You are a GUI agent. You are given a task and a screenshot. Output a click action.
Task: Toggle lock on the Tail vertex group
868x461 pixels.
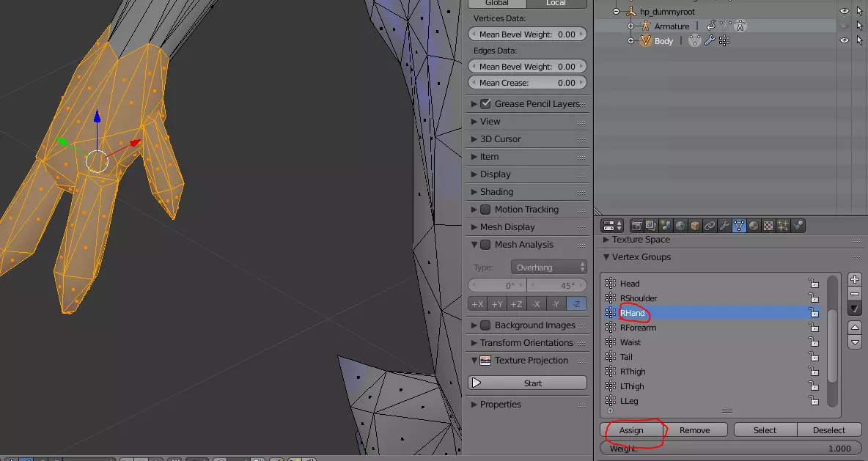813,357
